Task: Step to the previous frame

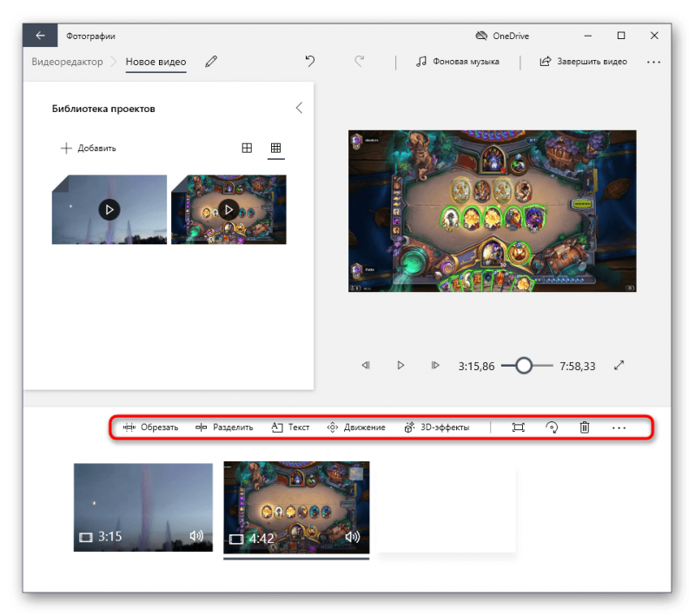Action: [366, 366]
